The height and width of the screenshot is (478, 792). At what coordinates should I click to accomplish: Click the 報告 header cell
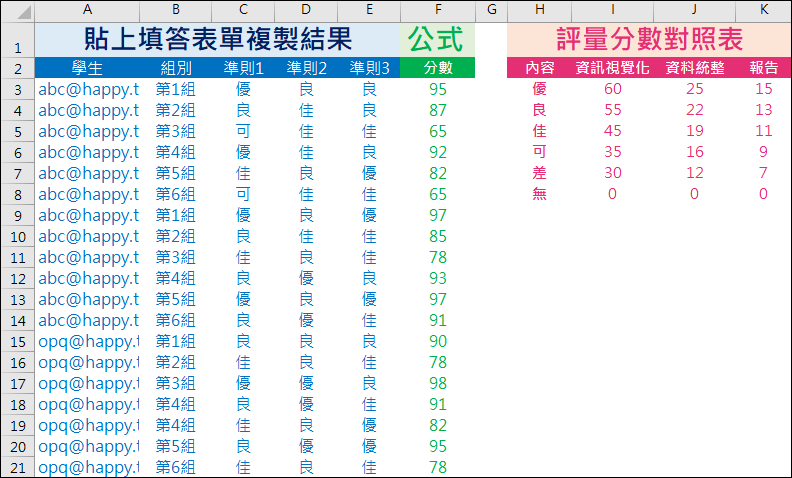pyautogui.click(x=764, y=68)
